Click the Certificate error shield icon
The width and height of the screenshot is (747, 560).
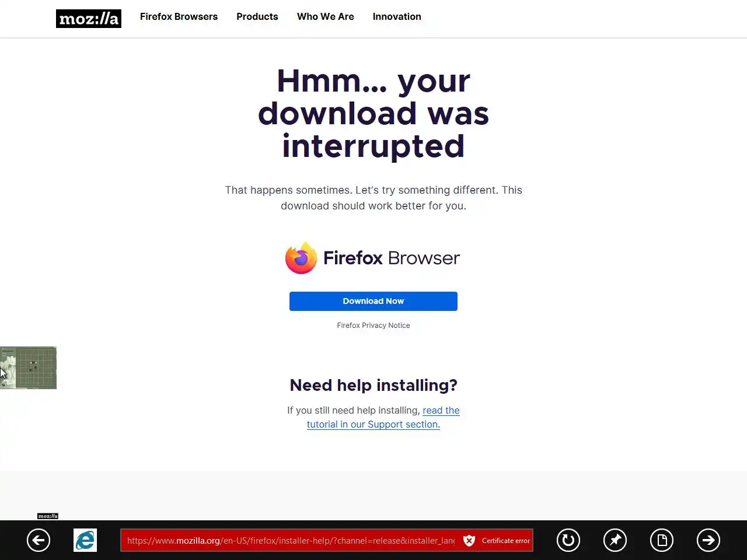469,541
